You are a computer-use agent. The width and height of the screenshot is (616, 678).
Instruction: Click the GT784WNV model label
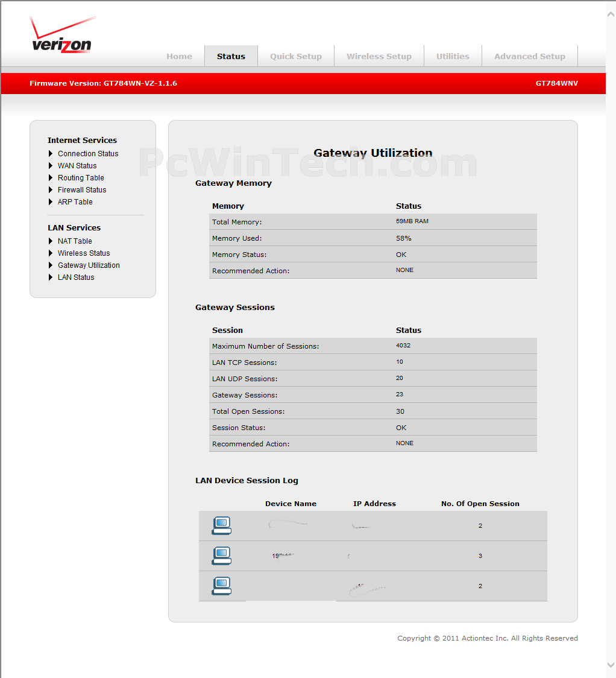pos(557,83)
